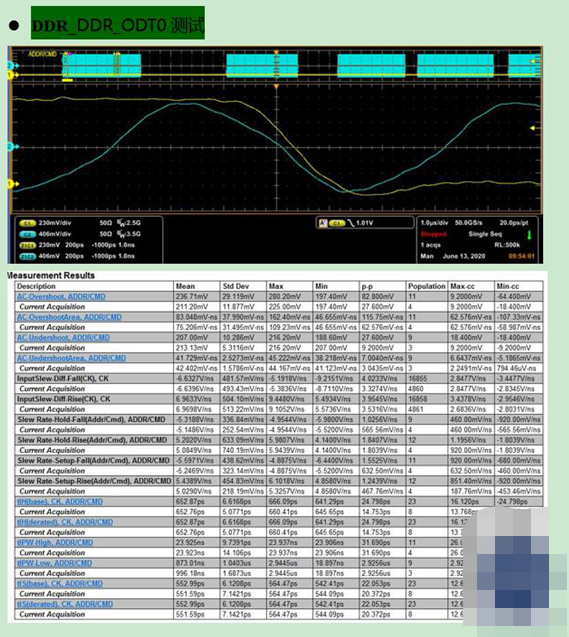This screenshot has width=569, height=637.
Task: Click the channel 1 ground marker on zoomed waveform
Action: pyautogui.click(x=12, y=184)
